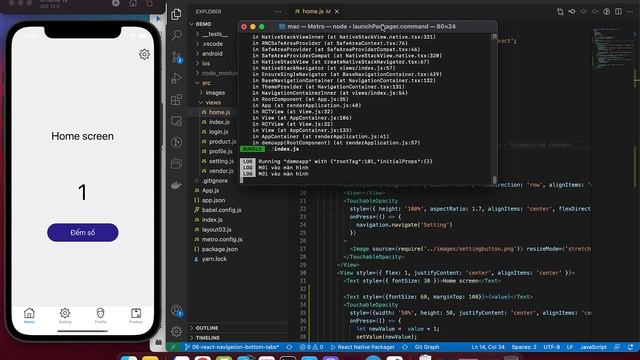Expand the android folder
Image resolution: width=640 pixels, height=360 pixels.
coord(212,53)
